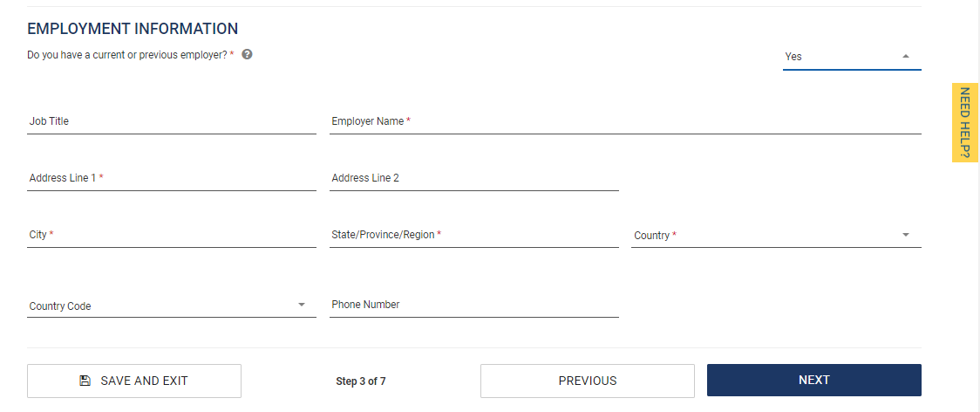Open the Country Code dropdown
Screen dimensions: 980x412
tap(171, 306)
